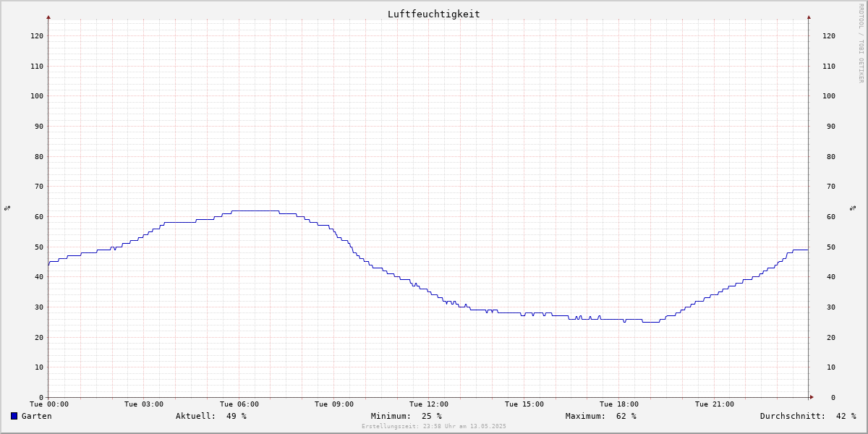Click the chart title Luftfeuchtigkeit
Viewport: 868px width, 434px height.
[433, 14]
